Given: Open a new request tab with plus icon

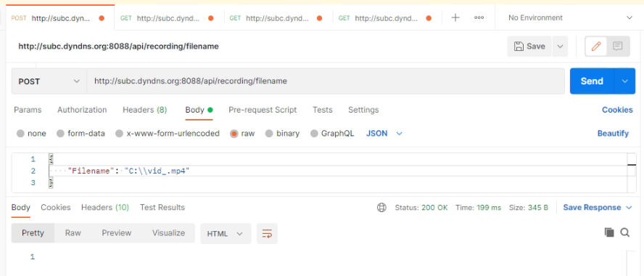Looking at the screenshot, I should (455, 17).
